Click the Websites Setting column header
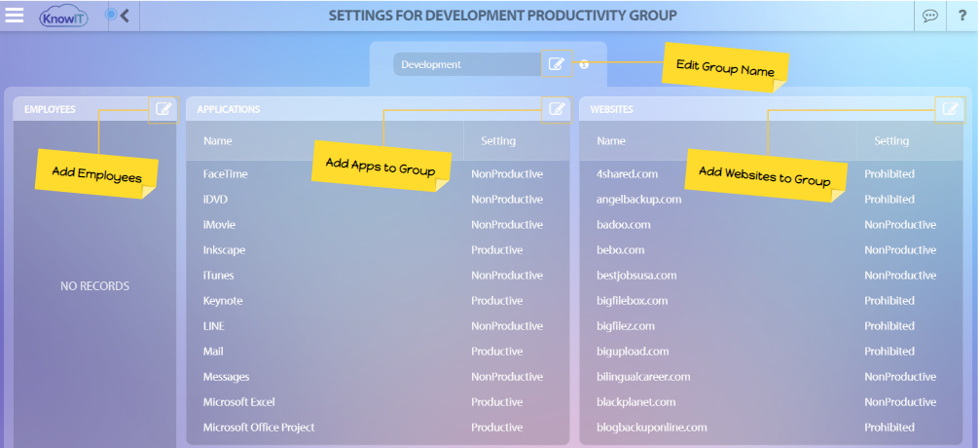The height and width of the screenshot is (448, 980). click(891, 141)
